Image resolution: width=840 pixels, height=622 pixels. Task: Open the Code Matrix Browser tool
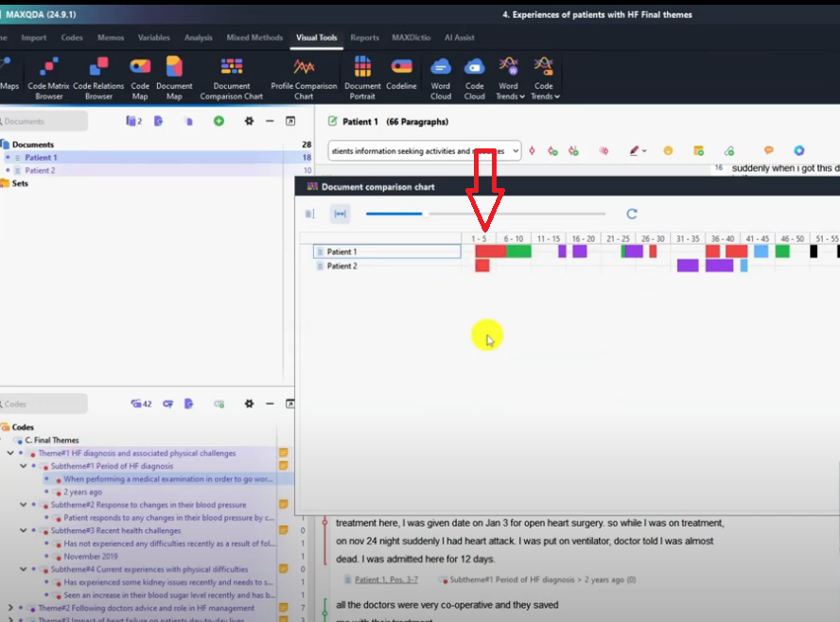click(x=48, y=78)
